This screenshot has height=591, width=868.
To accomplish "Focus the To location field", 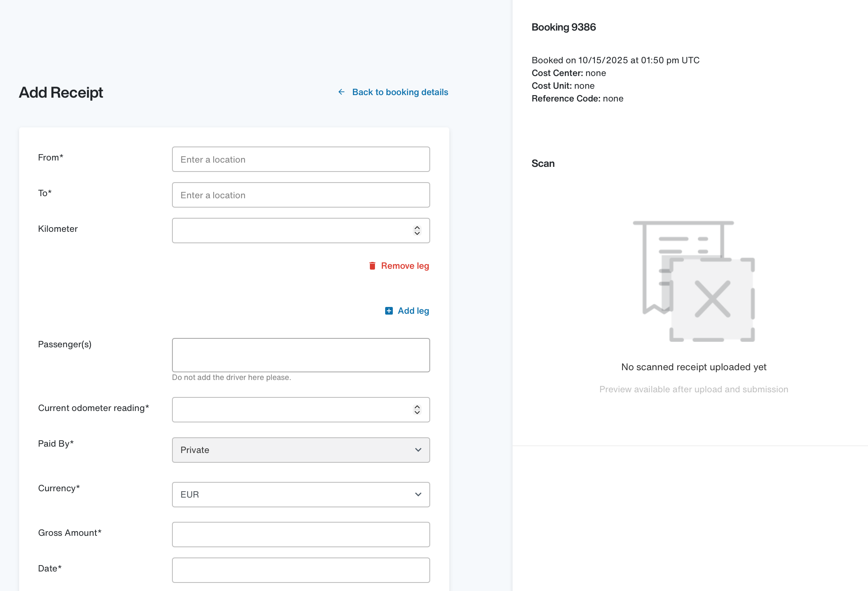I will click(x=301, y=195).
